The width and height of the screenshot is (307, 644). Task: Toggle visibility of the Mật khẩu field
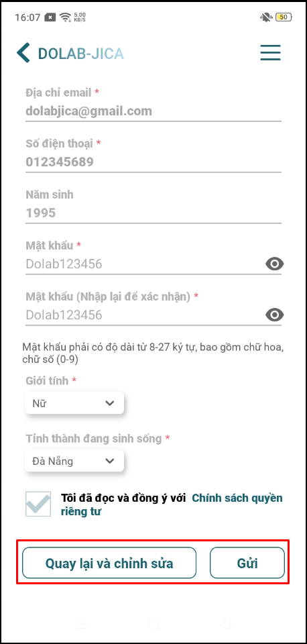pyautogui.click(x=275, y=264)
